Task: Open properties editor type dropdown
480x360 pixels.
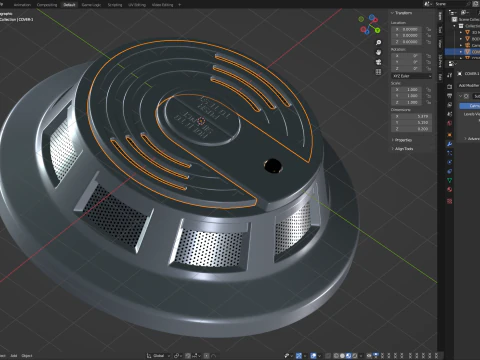Action: click(452, 63)
